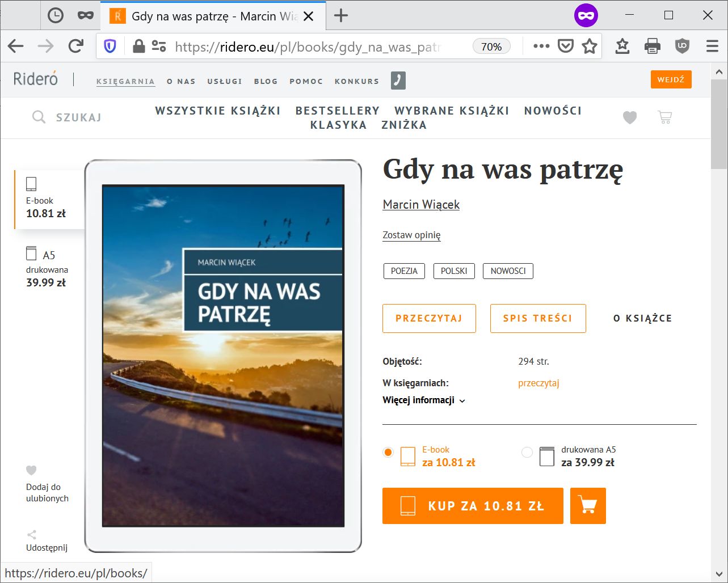Click Udostępnij share icon
Viewport: 728px width, 583px height.
[x=32, y=534]
